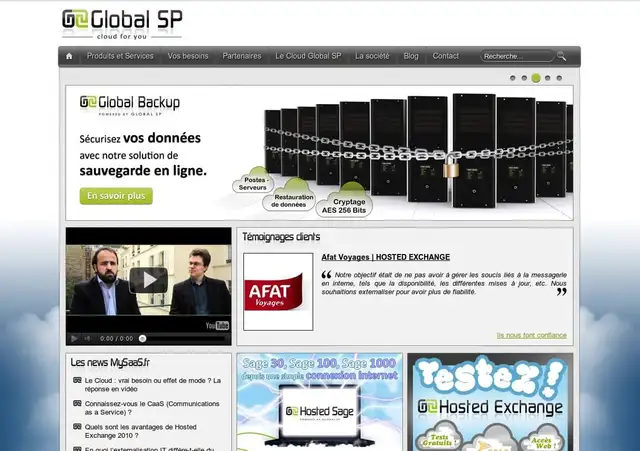Click the padlock on the server banner image
This screenshot has width=640, height=451.
(451, 167)
